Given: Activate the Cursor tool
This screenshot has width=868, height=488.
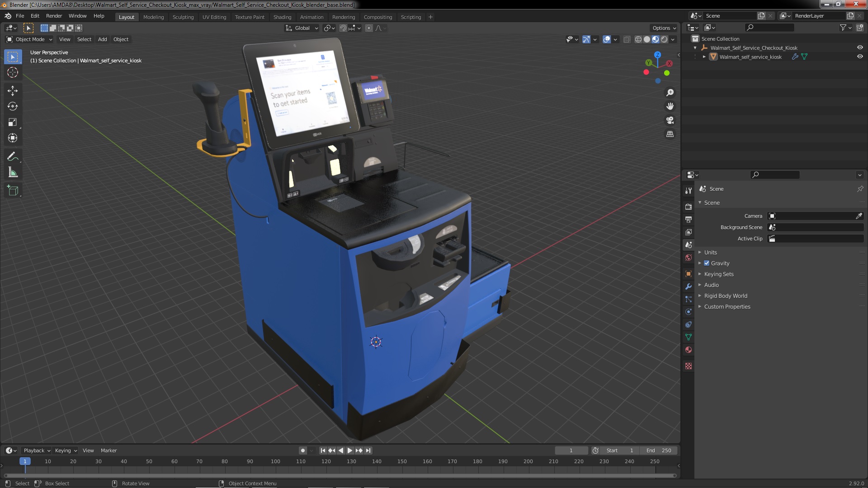Looking at the screenshot, I should [13, 73].
